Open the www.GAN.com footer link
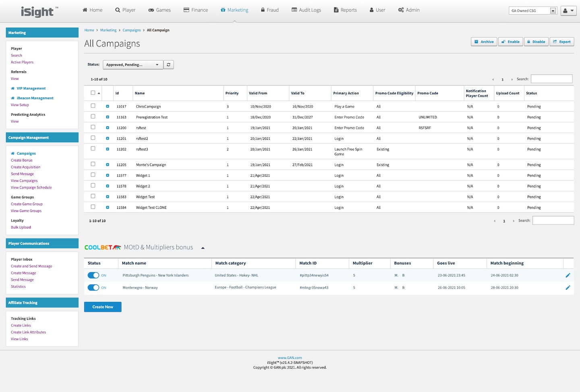 pyautogui.click(x=290, y=358)
